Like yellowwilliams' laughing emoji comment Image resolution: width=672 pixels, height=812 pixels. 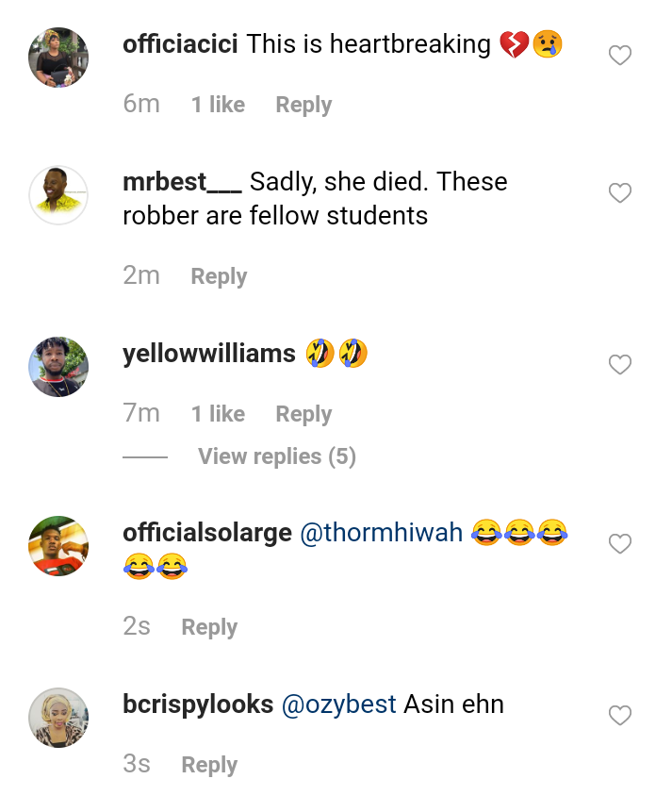pos(619,365)
